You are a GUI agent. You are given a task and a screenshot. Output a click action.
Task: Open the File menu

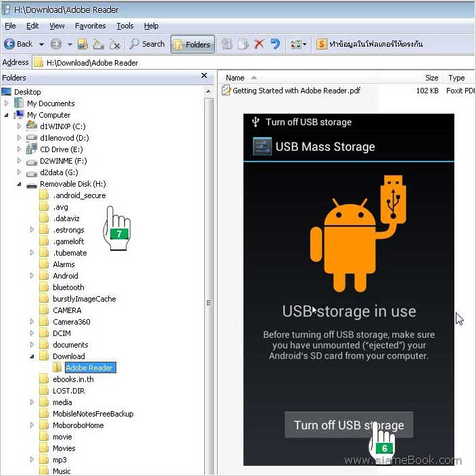tap(10, 26)
